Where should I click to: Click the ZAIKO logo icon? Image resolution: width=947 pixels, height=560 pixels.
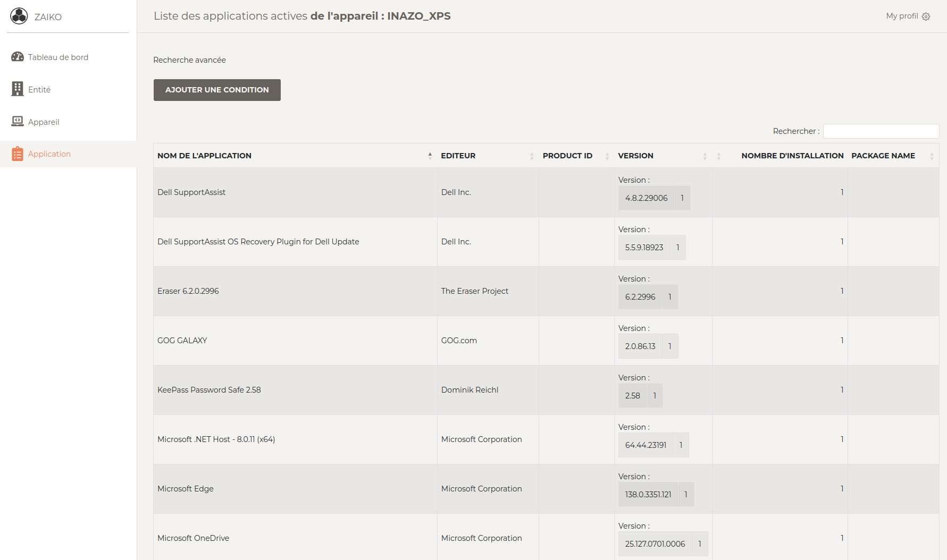point(19,16)
